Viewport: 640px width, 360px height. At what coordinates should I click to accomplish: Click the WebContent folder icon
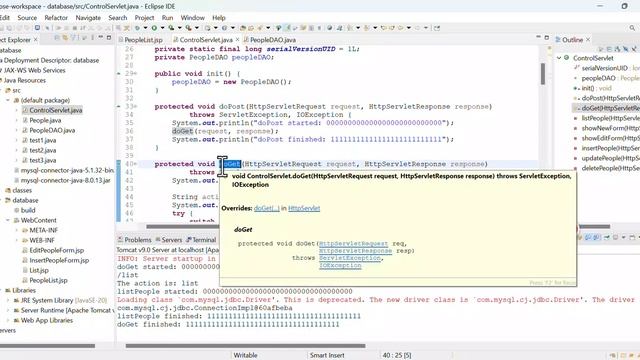point(16,220)
